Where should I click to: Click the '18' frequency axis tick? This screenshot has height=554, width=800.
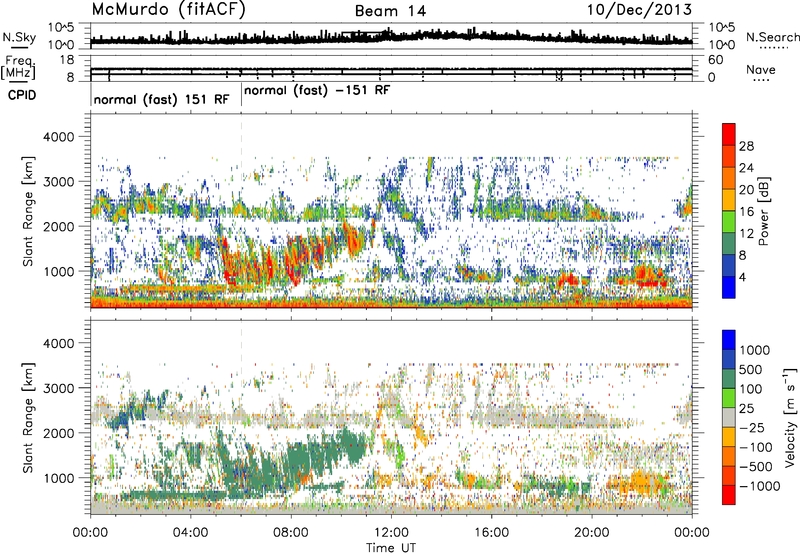pyautogui.click(x=67, y=60)
